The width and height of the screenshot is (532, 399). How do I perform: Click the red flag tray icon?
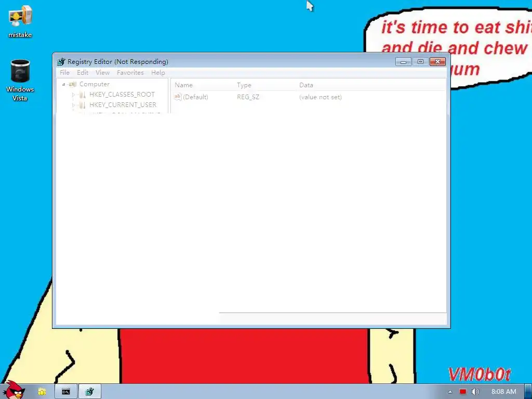(463, 392)
